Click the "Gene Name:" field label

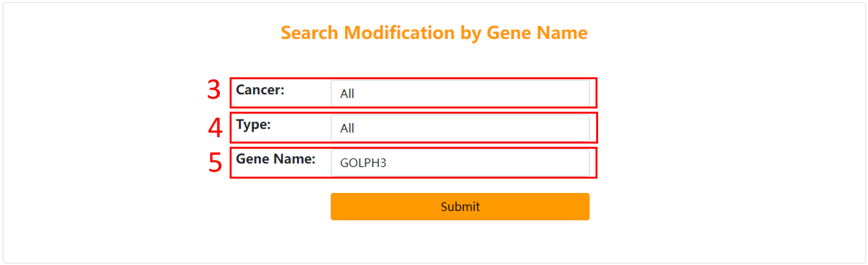click(x=275, y=159)
